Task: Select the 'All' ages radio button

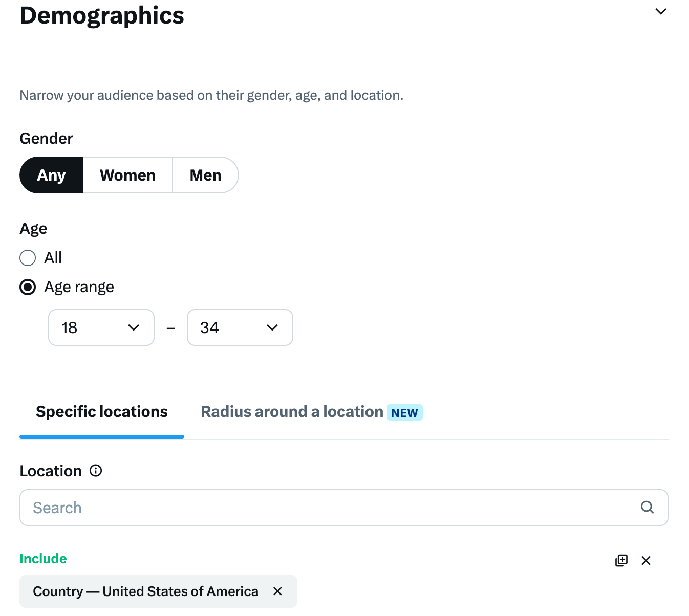Action: (x=28, y=258)
